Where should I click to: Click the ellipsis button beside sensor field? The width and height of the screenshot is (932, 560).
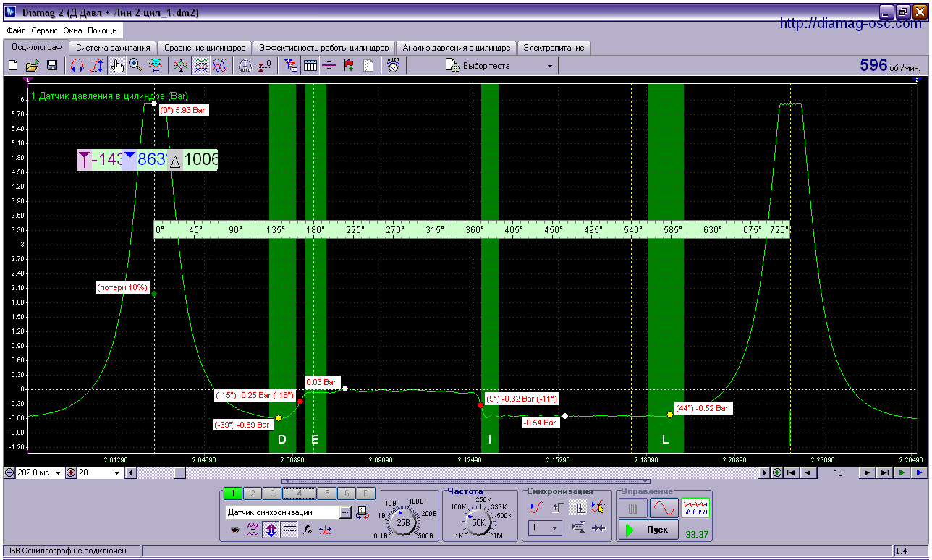click(x=345, y=512)
